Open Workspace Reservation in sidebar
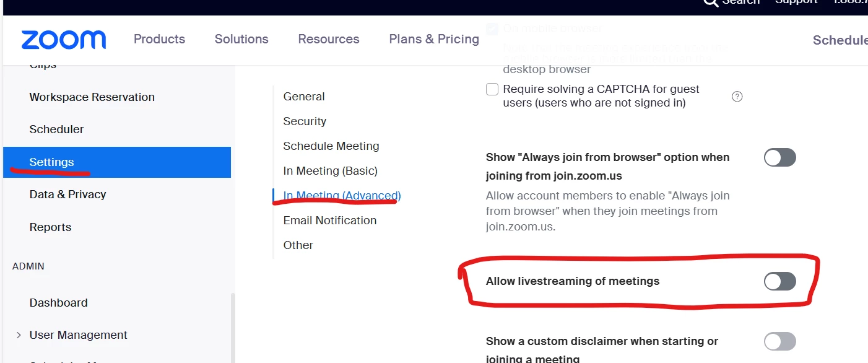The width and height of the screenshot is (868, 363). click(92, 97)
